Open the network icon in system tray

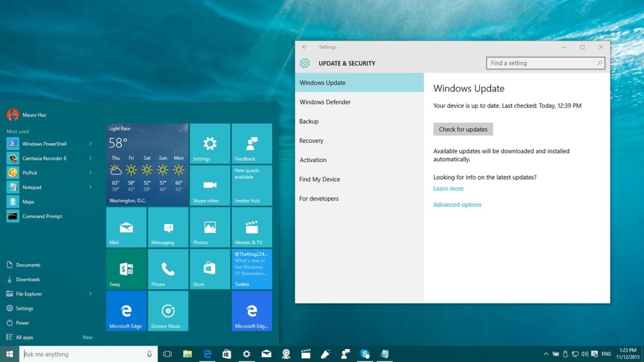[x=575, y=354]
